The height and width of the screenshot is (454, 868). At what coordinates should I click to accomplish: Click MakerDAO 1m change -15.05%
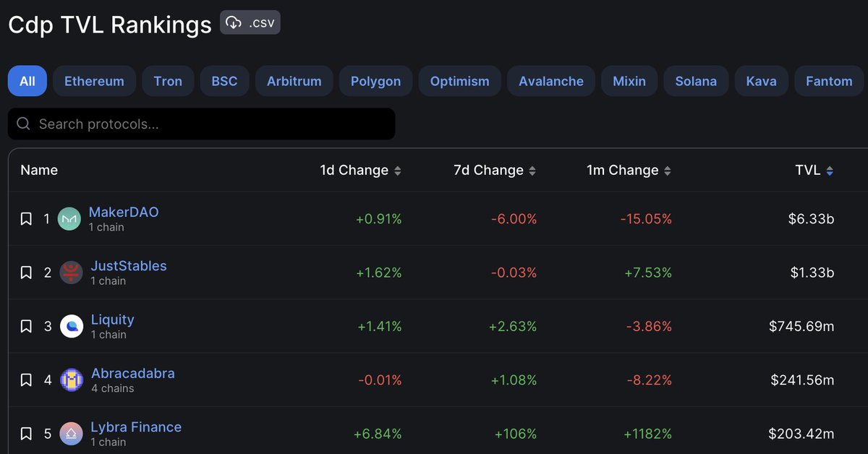coord(646,219)
